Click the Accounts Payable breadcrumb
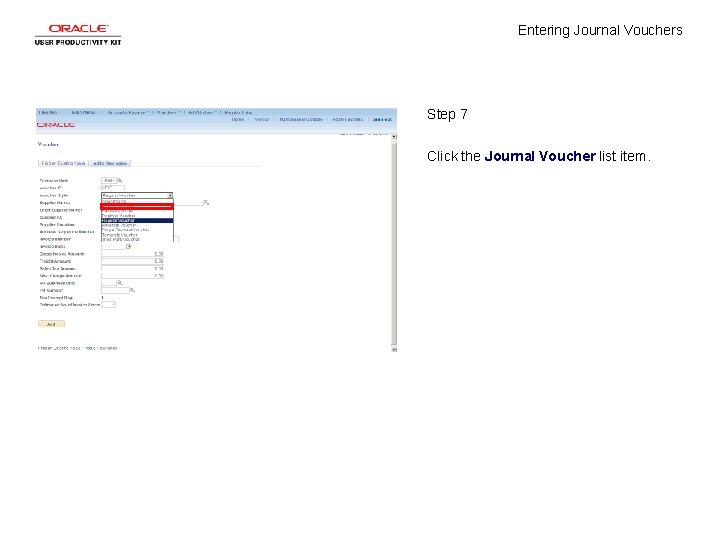The width and height of the screenshot is (720, 540). 127,112
